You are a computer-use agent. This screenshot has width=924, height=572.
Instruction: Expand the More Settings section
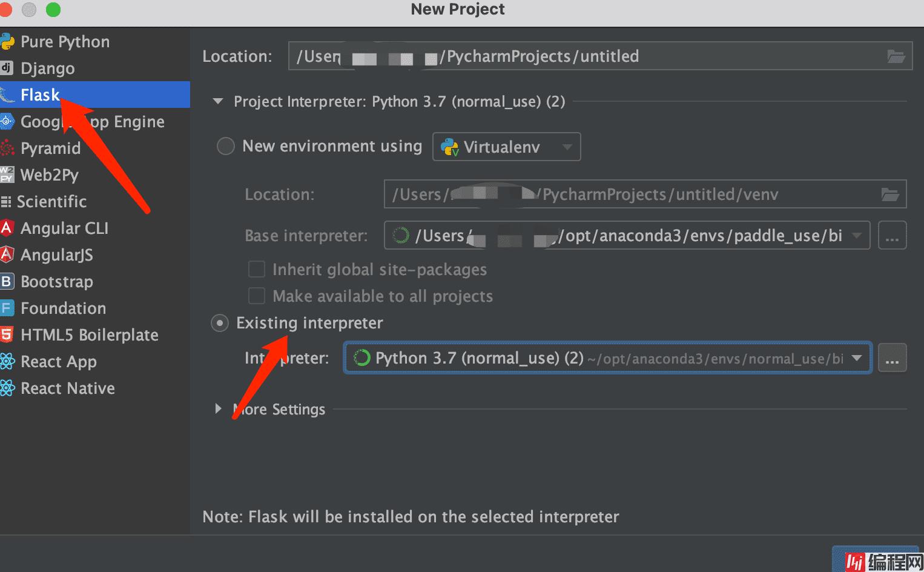click(x=219, y=409)
